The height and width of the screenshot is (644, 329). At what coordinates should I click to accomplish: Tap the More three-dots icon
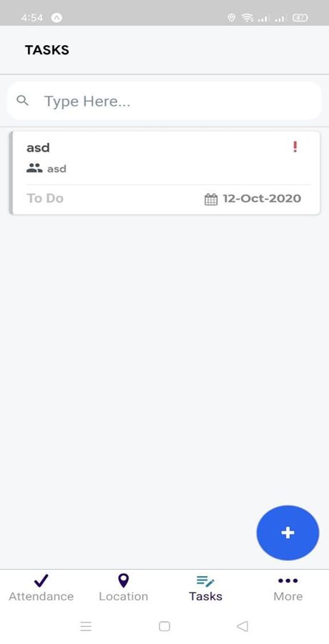click(288, 580)
